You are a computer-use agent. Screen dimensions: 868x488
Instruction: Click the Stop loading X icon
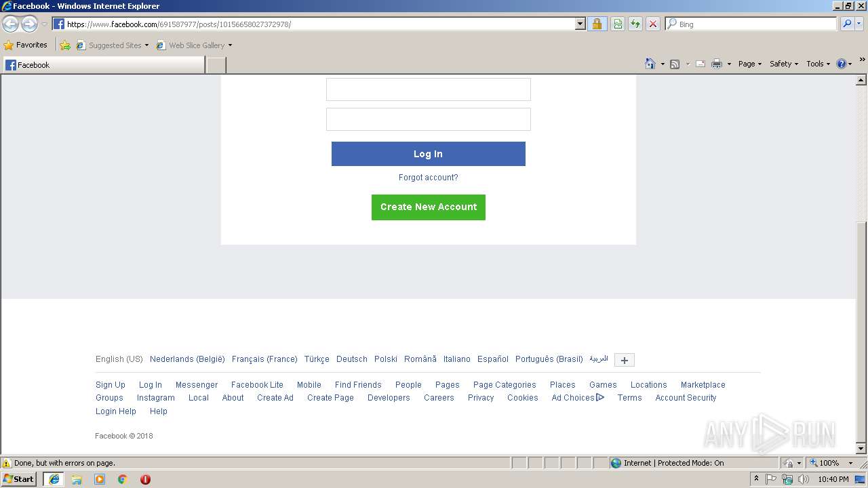pyautogui.click(x=653, y=24)
